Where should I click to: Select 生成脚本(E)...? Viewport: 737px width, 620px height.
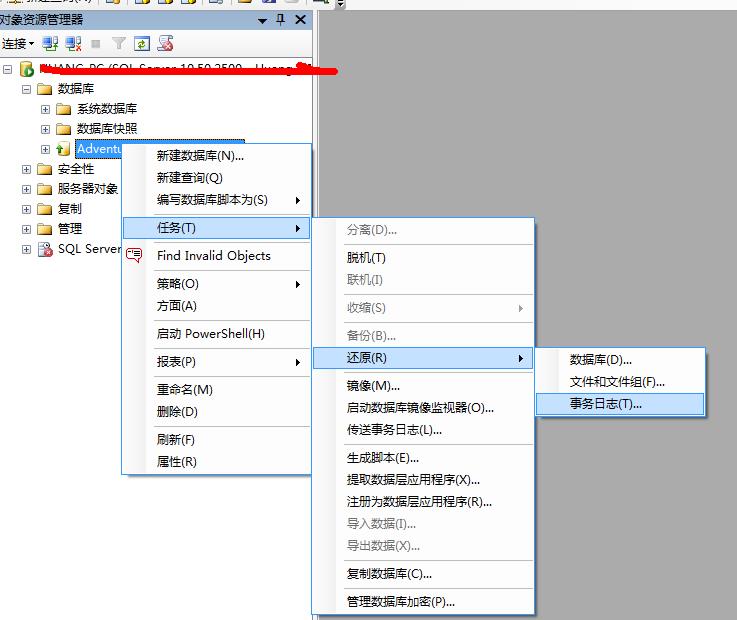[423, 458]
